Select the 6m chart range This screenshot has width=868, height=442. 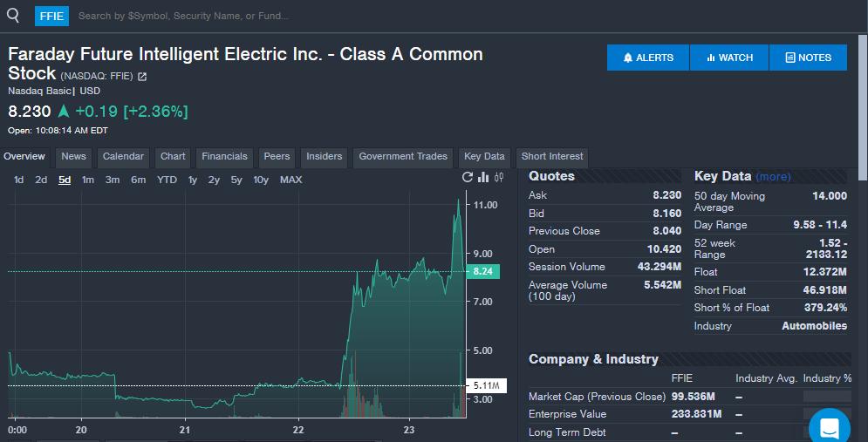click(x=139, y=180)
